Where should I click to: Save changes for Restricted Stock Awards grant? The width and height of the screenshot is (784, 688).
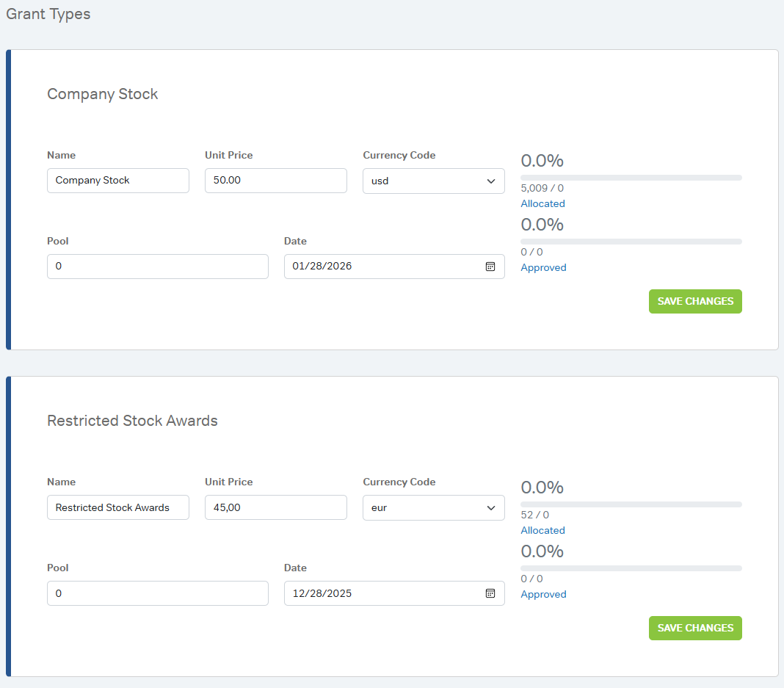coord(694,628)
